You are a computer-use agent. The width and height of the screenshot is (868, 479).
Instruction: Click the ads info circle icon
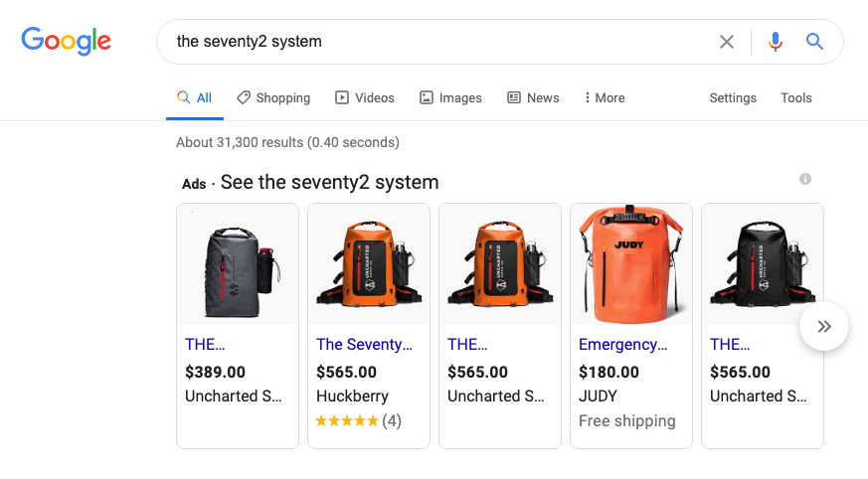coord(805,179)
